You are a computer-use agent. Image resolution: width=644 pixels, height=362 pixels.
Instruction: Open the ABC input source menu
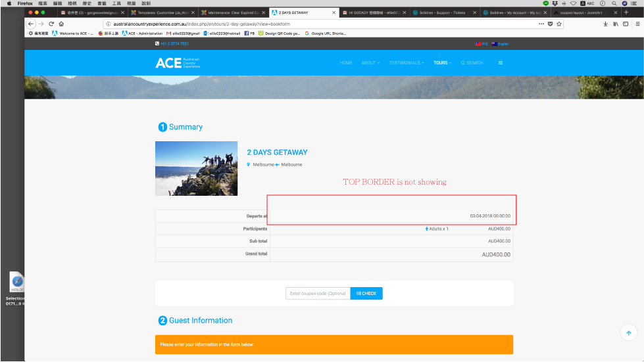pyautogui.click(x=587, y=3)
